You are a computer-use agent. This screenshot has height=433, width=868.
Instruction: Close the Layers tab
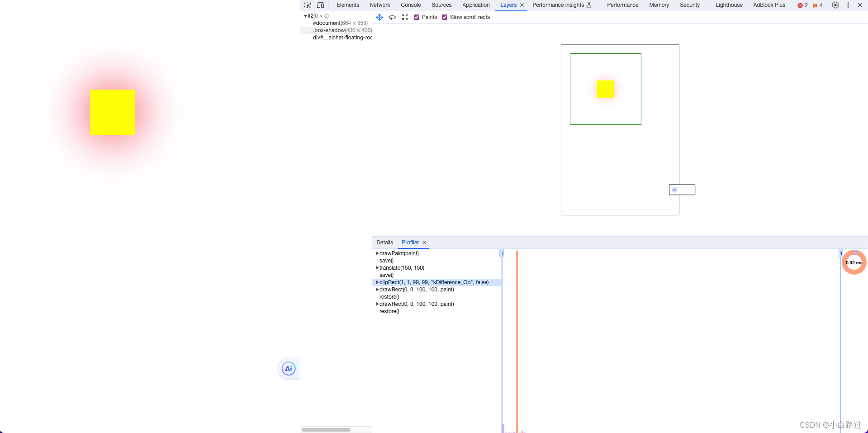pos(522,5)
